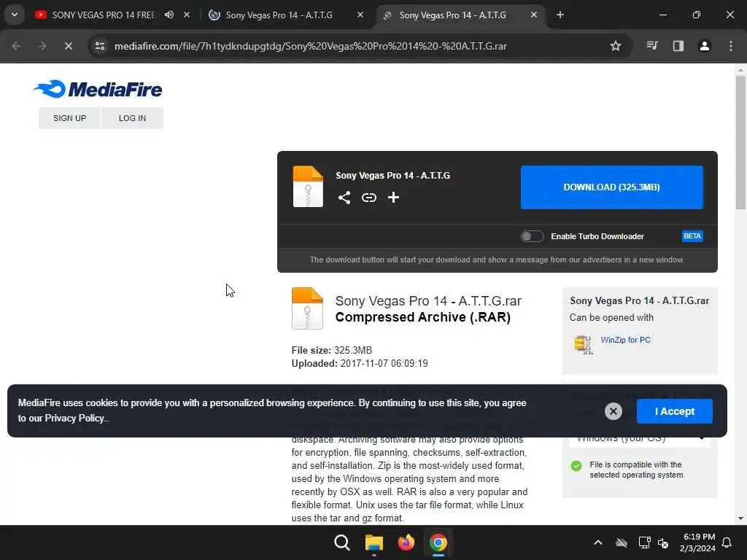This screenshot has width=747, height=560.
Task: Open the Chrome profile icon
Action: click(705, 46)
